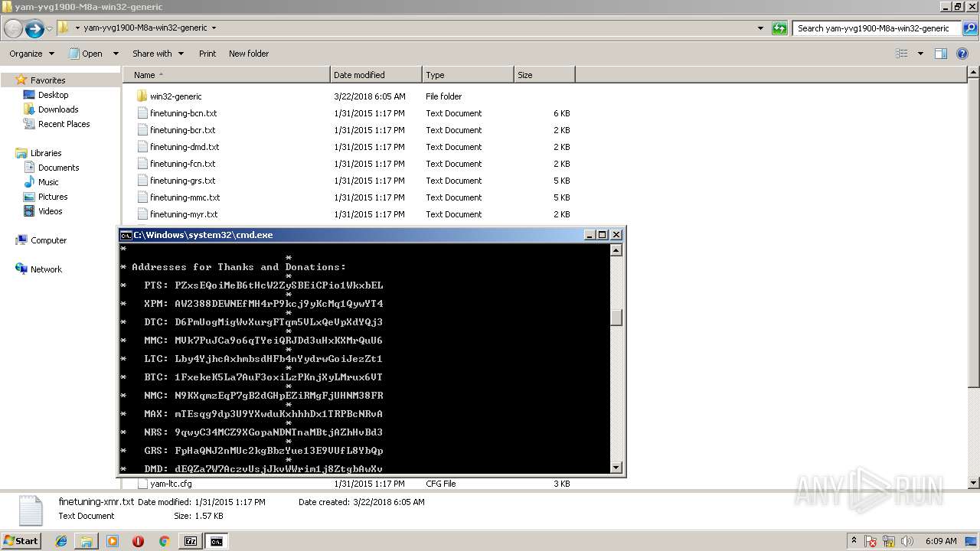The height and width of the screenshot is (551, 980).
Task: Open the Share with menu
Action: click(x=158, y=54)
